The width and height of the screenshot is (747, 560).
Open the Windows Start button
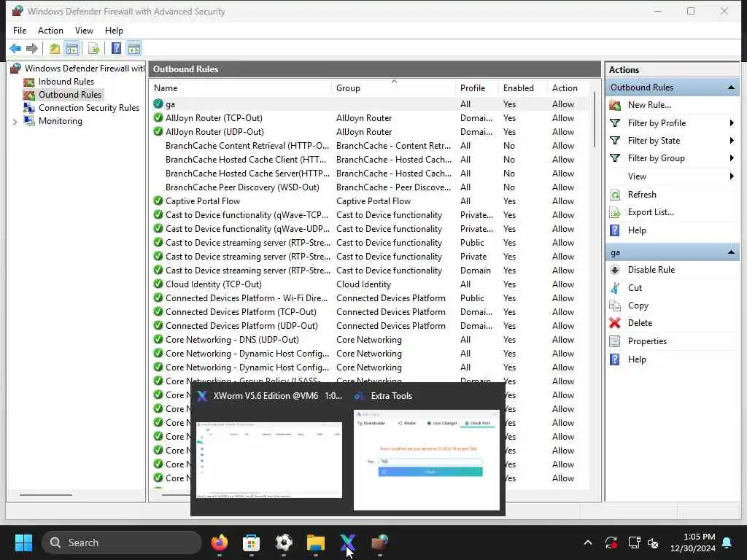click(x=23, y=542)
